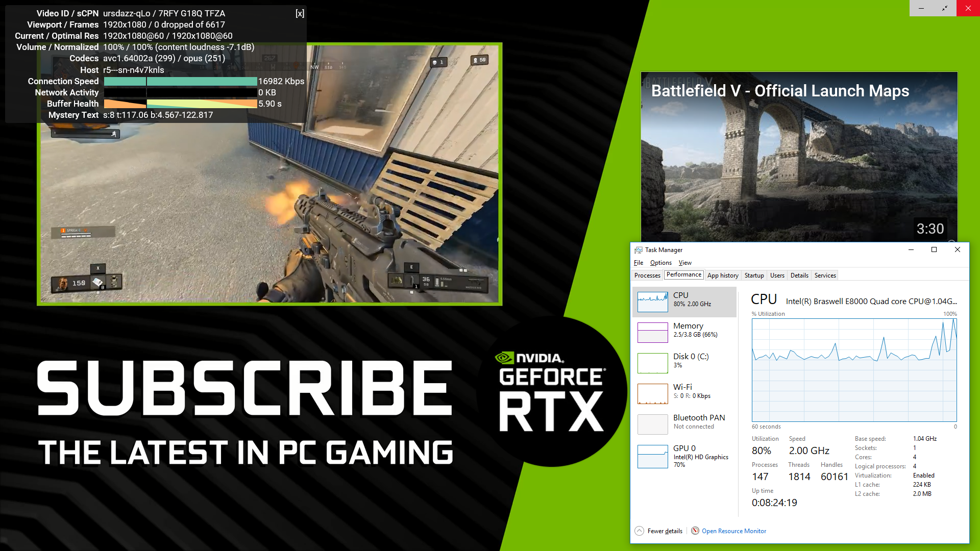This screenshot has width=980, height=551.
Task: Select the Memory usage thumbnail
Action: [652, 333]
